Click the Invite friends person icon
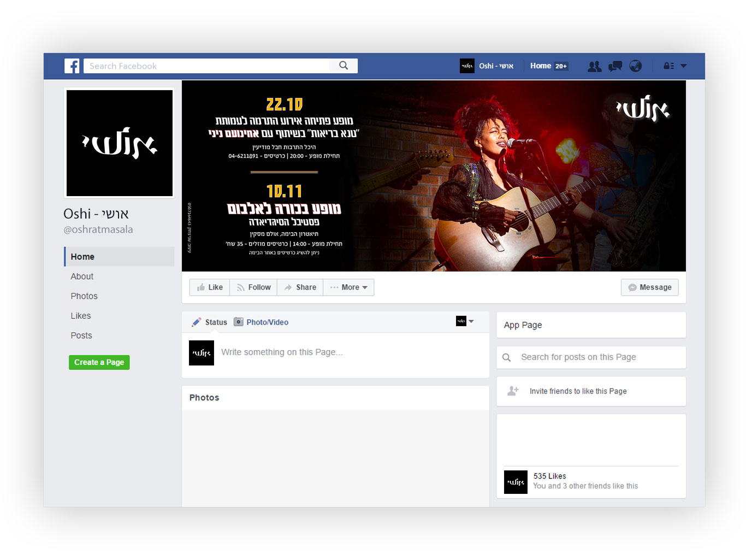Image resolution: width=746 pixels, height=560 pixels. (513, 391)
